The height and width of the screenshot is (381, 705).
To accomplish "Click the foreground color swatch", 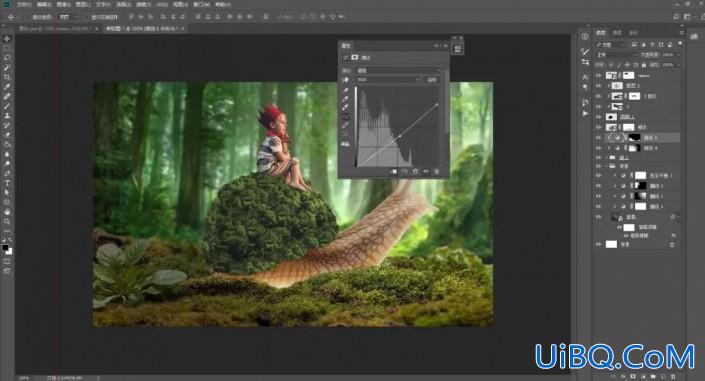I will [5, 247].
